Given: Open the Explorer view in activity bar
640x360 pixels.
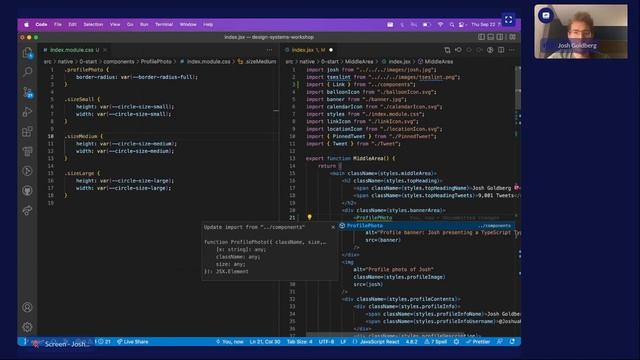Looking at the screenshot, I should (27, 53).
